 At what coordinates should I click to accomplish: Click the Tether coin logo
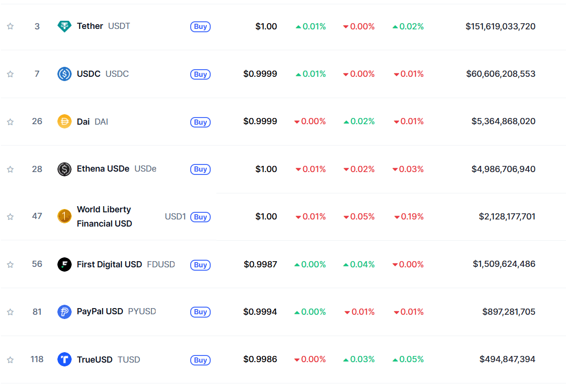pyautogui.click(x=64, y=26)
